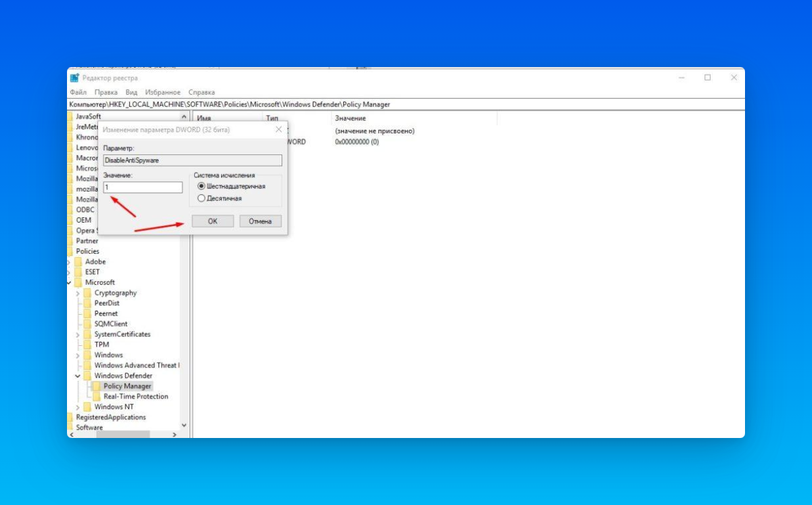Expand the Cryptography key
Screen dimensions: 812x505
click(x=78, y=293)
